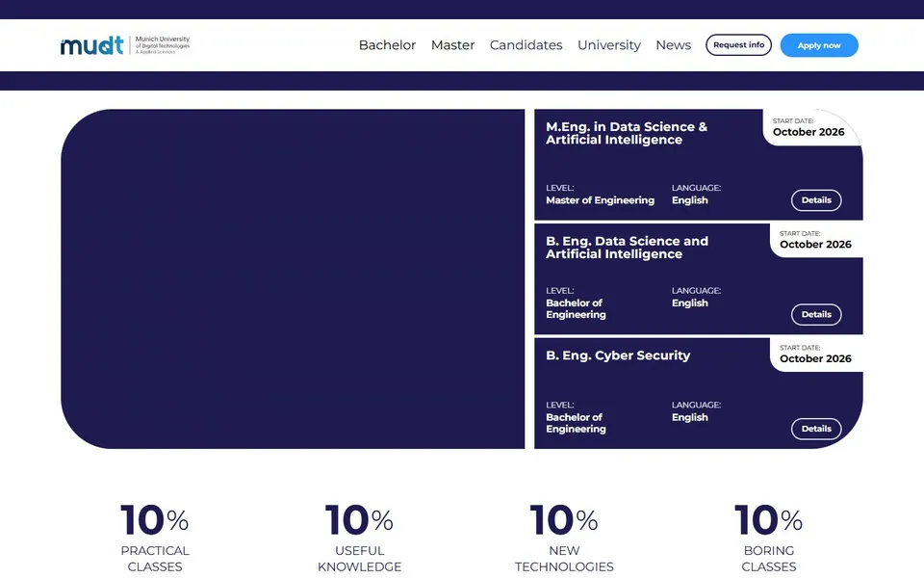Open the University menu

tap(608, 45)
